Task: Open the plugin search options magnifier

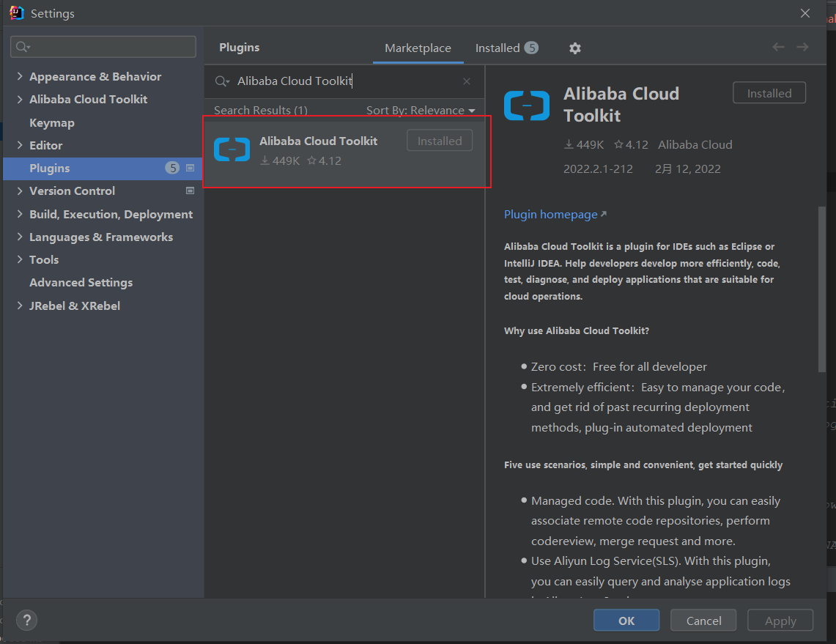Action: [x=222, y=81]
